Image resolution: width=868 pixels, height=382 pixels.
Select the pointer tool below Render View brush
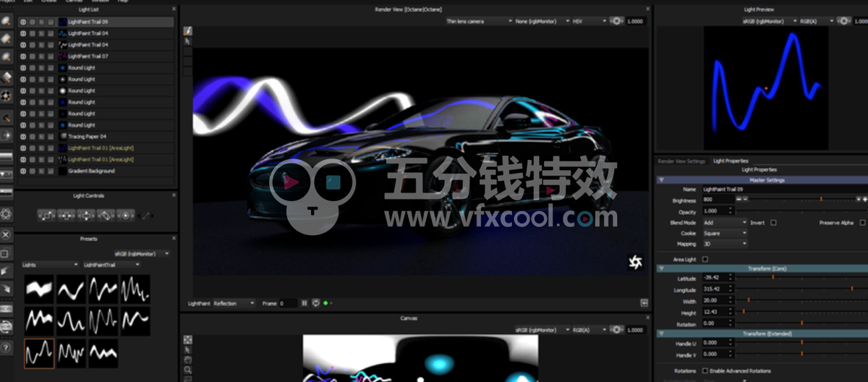click(x=187, y=41)
